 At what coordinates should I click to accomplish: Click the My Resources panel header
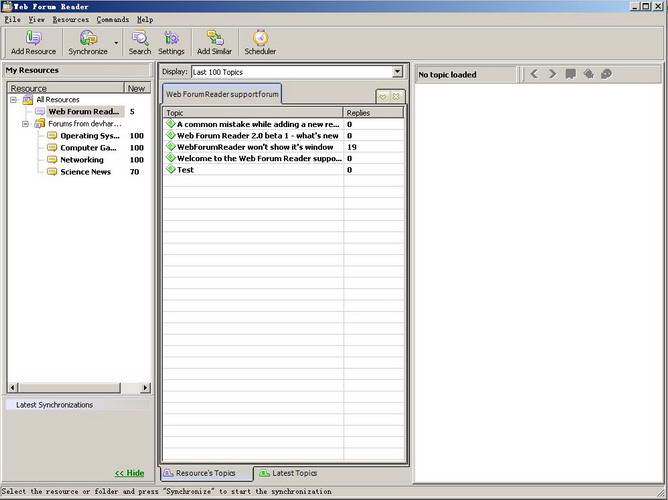click(x=78, y=70)
